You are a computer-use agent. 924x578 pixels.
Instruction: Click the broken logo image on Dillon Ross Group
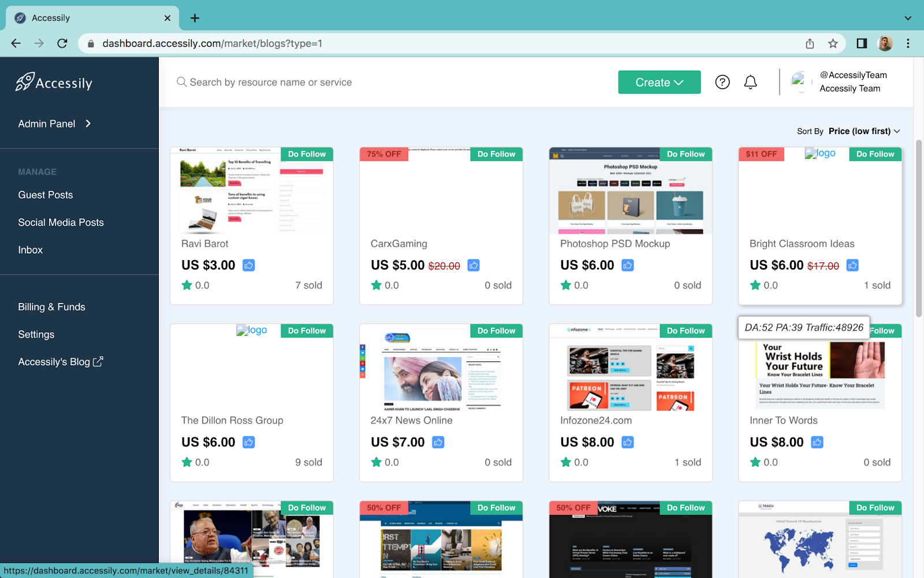coord(252,330)
